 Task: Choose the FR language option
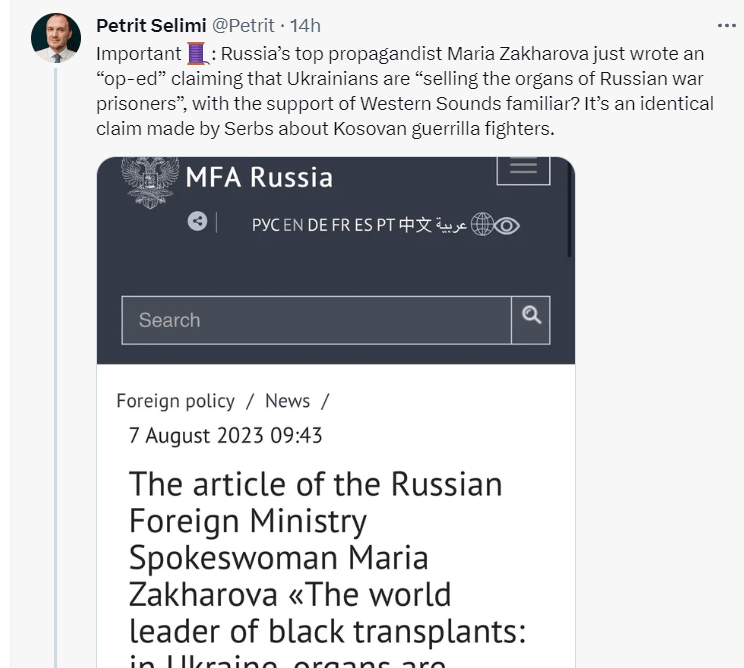click(x=340, y=225)
